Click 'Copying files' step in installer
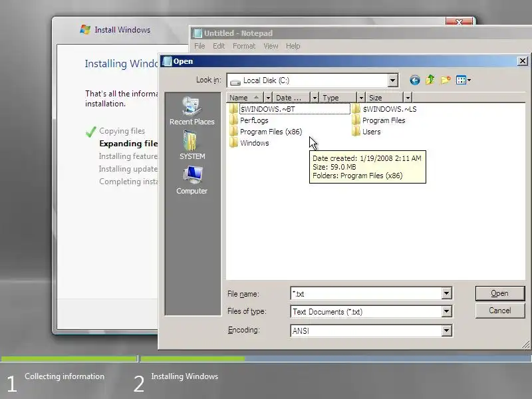 [x=122, y=131]
